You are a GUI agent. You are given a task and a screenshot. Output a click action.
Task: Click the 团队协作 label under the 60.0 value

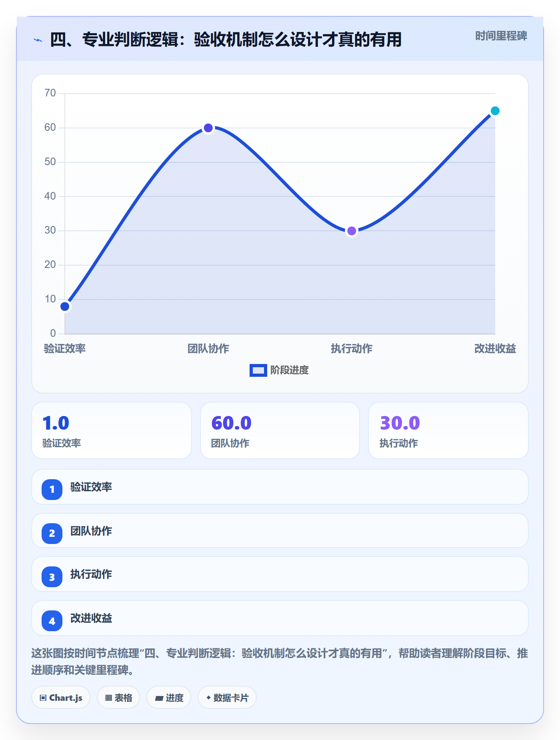(x=230, y=443)
